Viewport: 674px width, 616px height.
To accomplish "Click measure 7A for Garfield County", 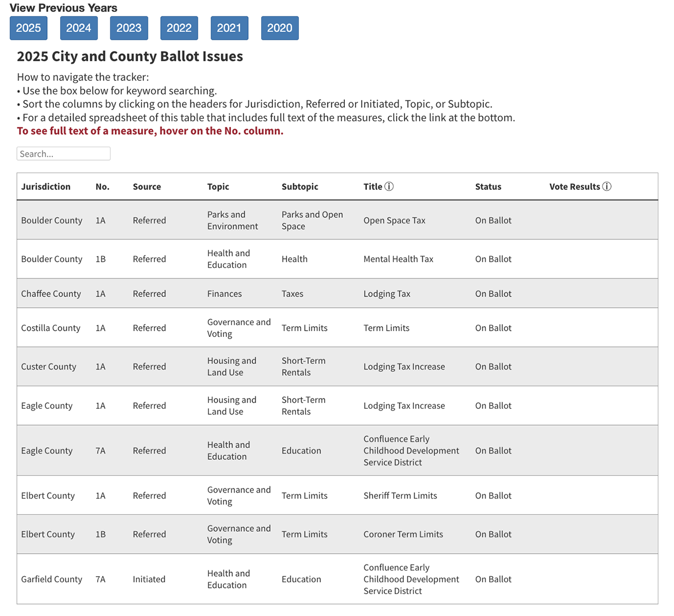I will click(x=101, y=580).
